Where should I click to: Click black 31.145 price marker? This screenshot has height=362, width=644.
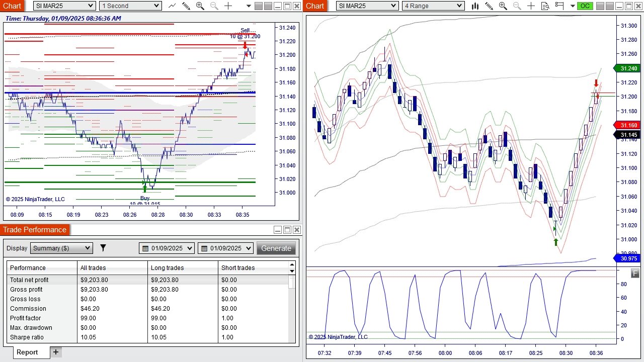point(627,135)
